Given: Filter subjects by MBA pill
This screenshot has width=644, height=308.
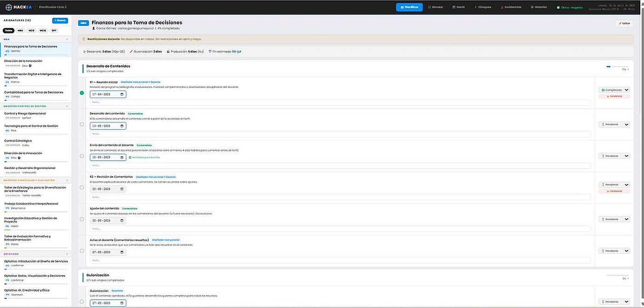Looking at the screenshot, I should 20,30.
